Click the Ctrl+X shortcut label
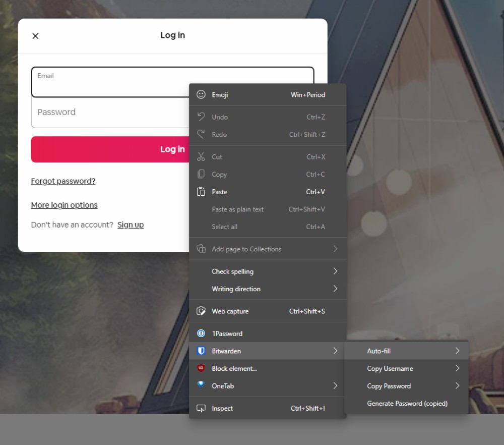 [316, 157]
